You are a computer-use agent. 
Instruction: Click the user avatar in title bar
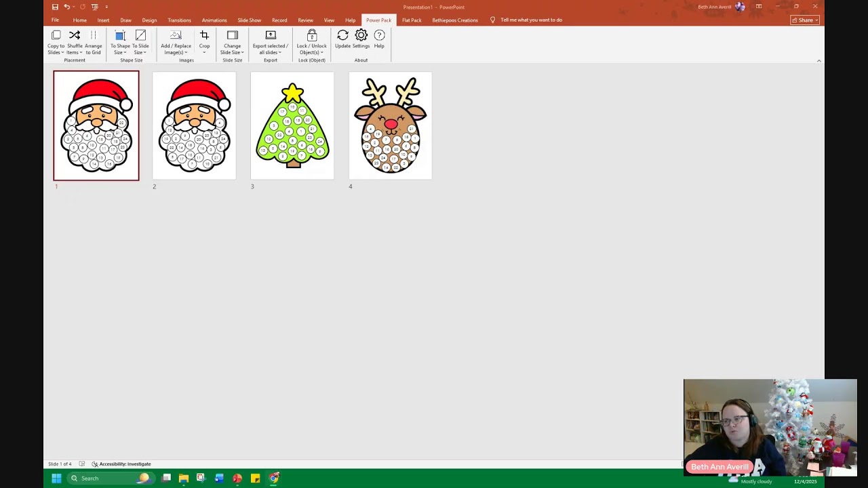click(740, 7)
